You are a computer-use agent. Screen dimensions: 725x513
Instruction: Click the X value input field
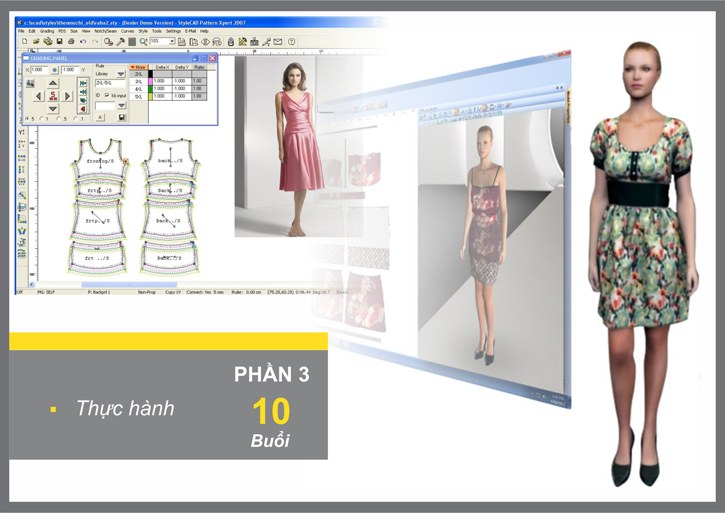pos(39,70)
